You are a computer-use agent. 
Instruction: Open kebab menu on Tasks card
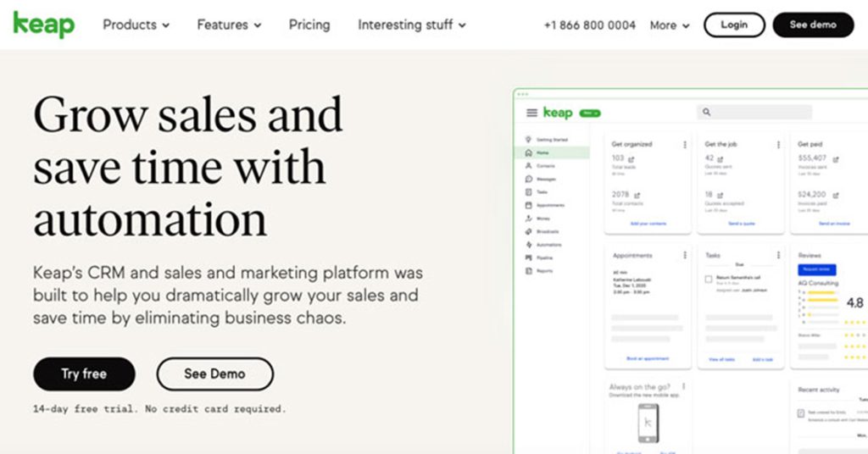pyautogui.click(x=778, y=255)
